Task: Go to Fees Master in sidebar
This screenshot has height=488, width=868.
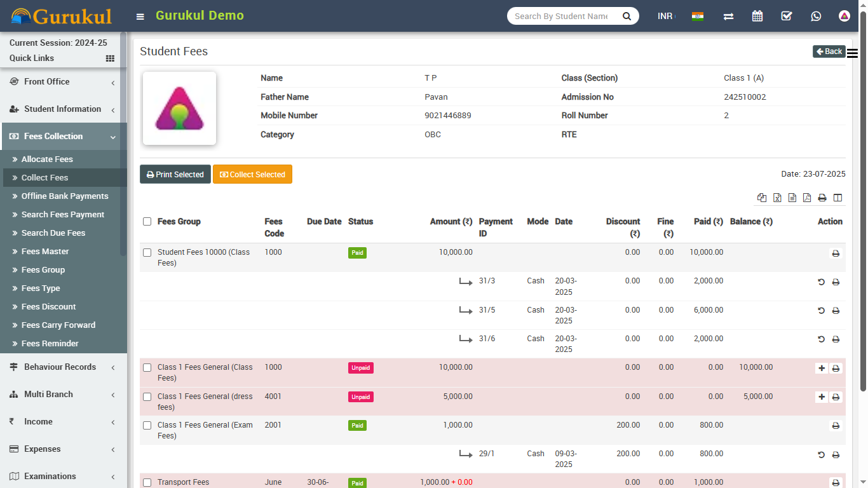Action: coord(45,252)
